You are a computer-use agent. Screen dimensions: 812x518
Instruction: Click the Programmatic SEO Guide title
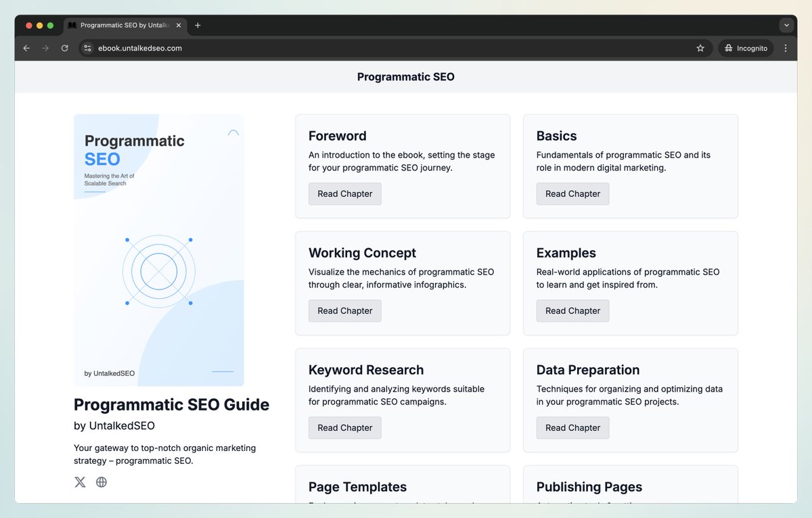(172, 404)
